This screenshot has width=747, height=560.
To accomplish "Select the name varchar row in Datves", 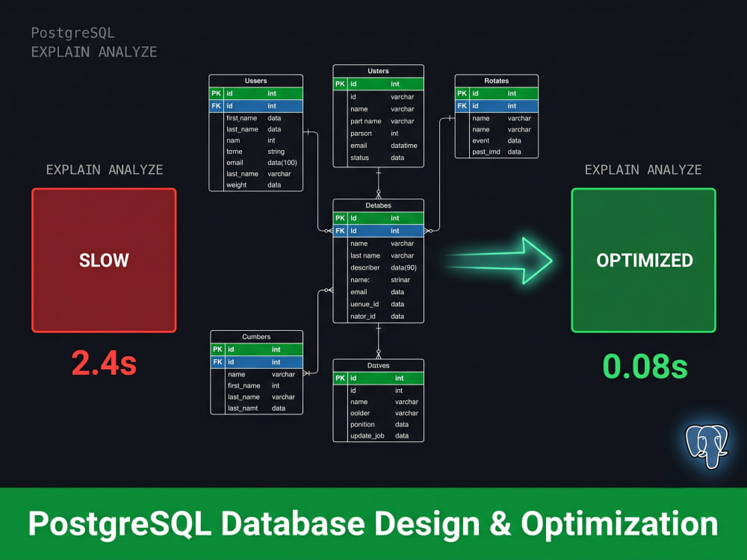I will click(x=378, y=402).
